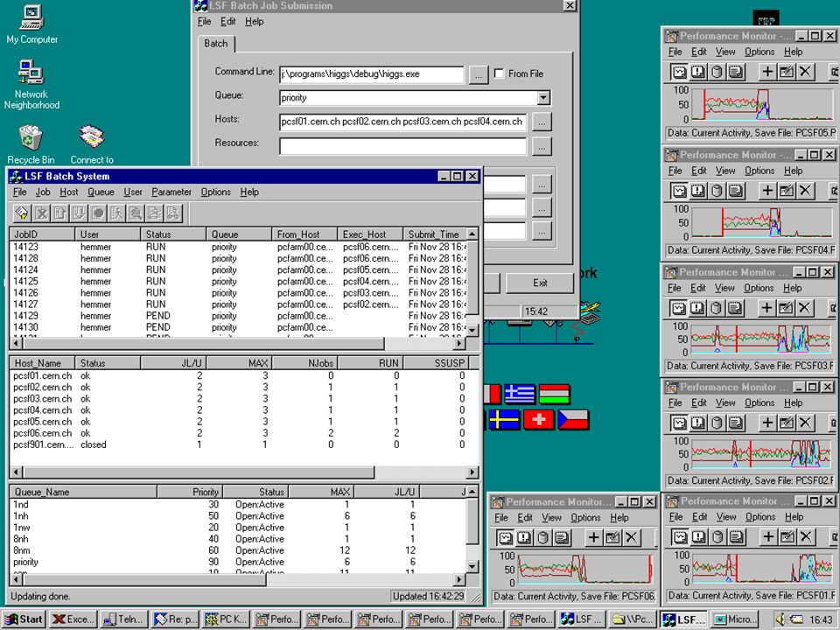This screenshot has width=840, height=630.
Task: Select View Report icon in PCSF01 Performance Monitor
Action: pyautogui.click(x=737, y=536)
